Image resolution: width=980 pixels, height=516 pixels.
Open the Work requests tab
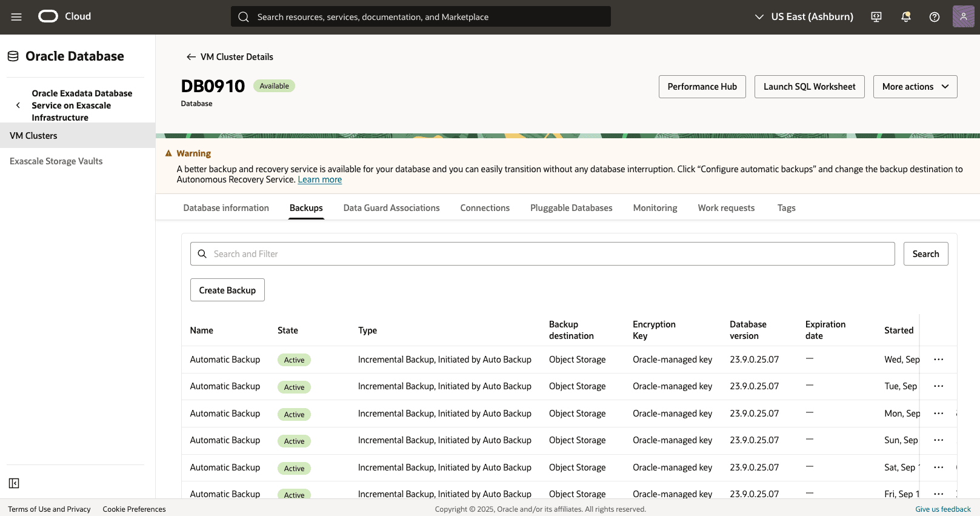[726, 208]
